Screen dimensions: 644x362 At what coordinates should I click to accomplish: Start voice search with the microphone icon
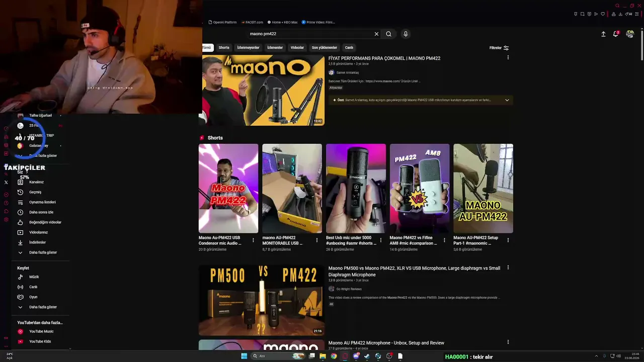coord(406,34)
